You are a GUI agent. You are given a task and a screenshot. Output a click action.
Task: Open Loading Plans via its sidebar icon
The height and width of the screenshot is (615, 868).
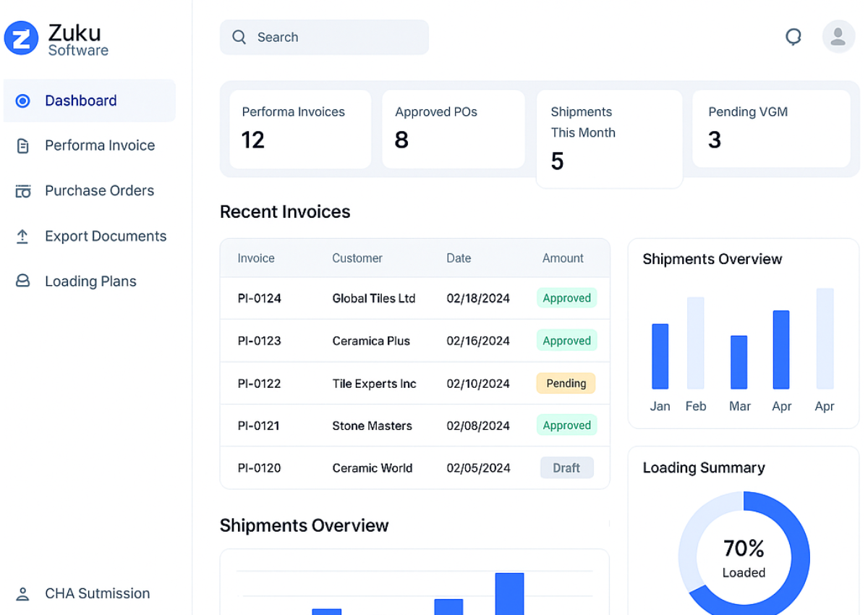(x=22, y=281)
